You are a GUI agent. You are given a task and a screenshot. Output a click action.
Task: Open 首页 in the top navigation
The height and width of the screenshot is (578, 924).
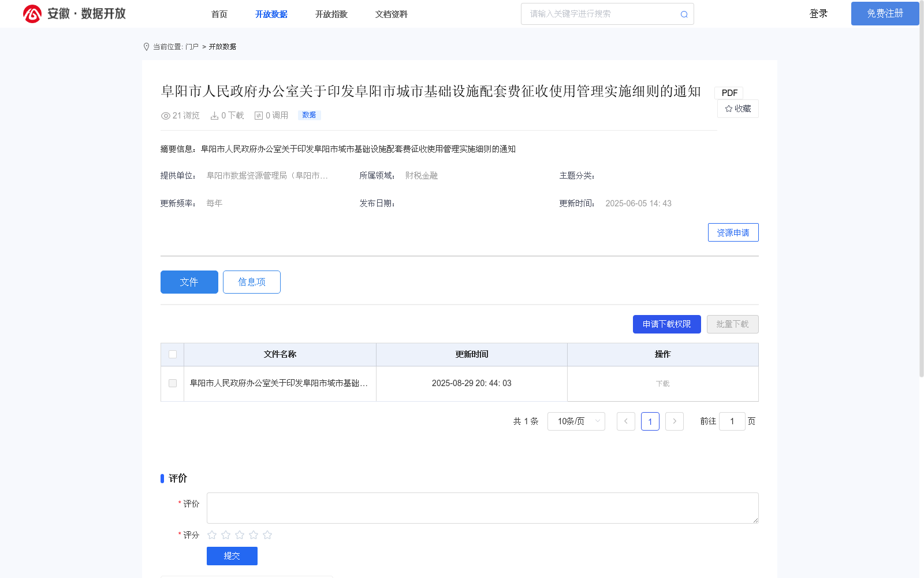coord(219,14)
